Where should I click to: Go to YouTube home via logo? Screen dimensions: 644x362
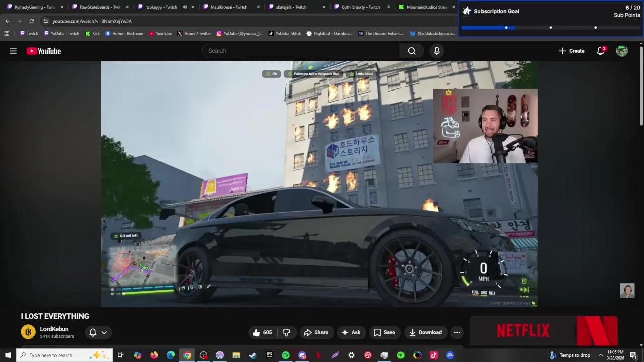[44, 51]
